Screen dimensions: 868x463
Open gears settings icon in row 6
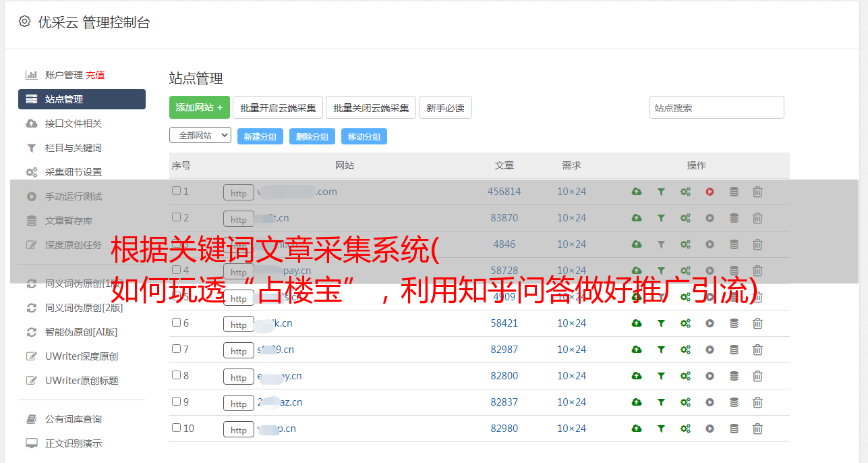685,323
